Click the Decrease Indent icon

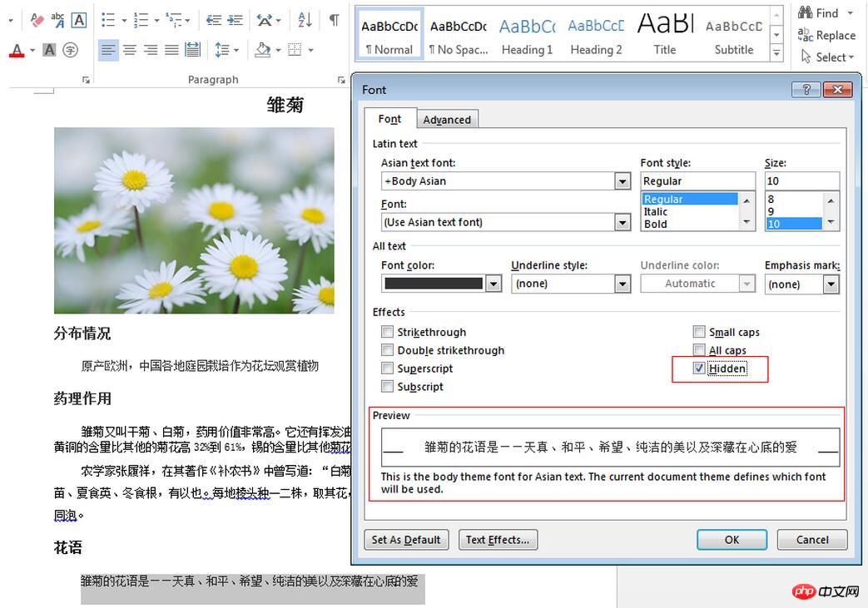(x=214, y=21)
